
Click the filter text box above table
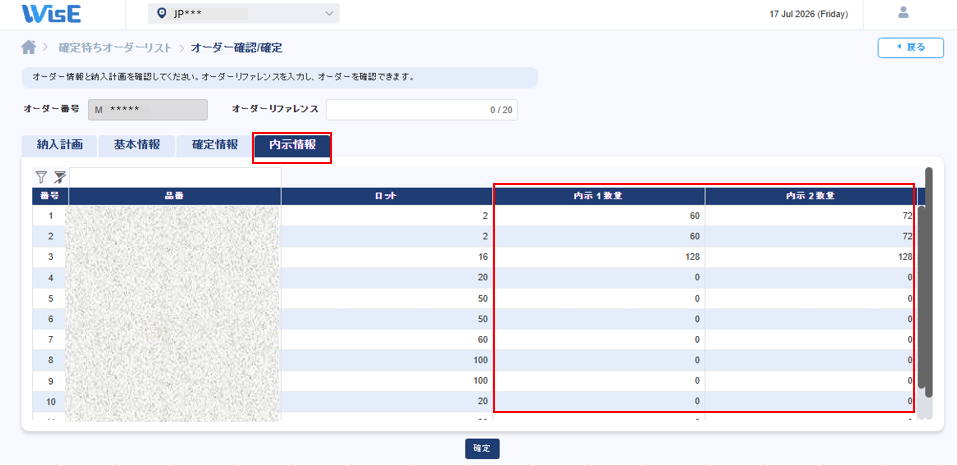[175, 177]
